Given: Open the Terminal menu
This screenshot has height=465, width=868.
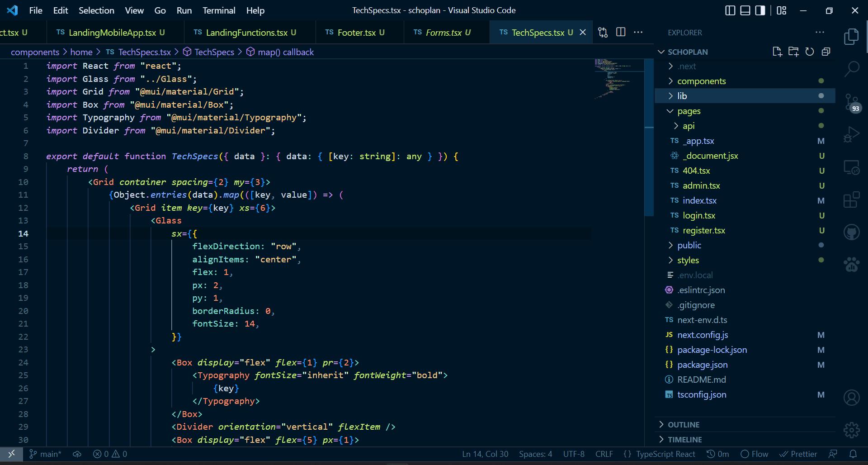Looking at the screenshot, I should pos(219,10).
